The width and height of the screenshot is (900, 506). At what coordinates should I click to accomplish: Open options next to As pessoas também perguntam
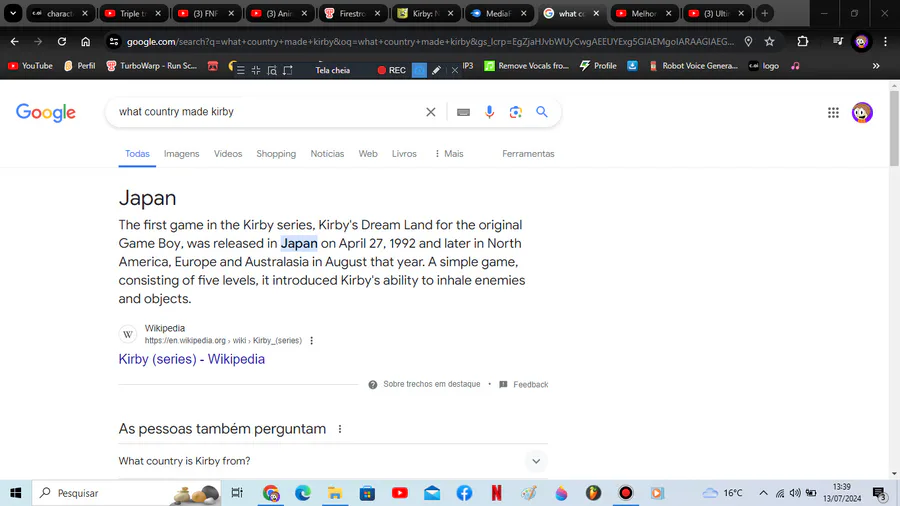(x=340, y=429)
